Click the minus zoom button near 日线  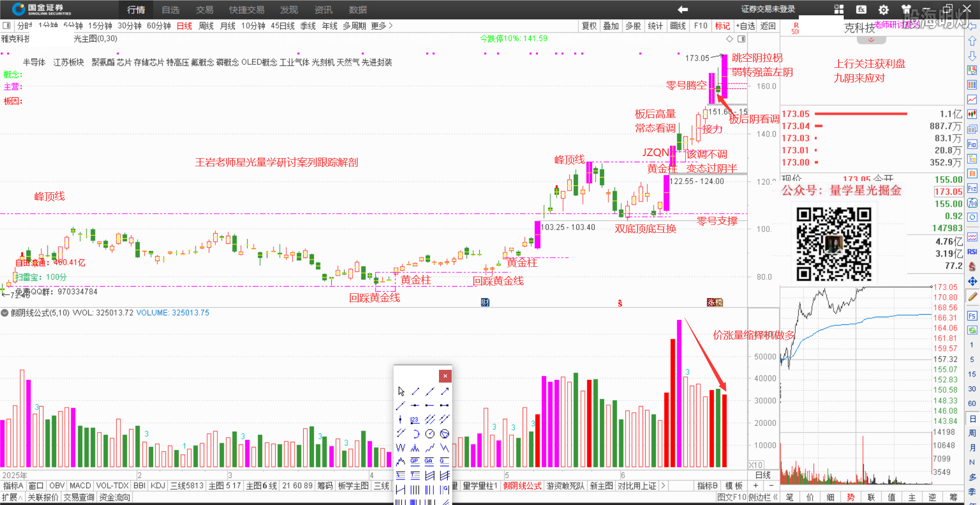click(771, 486)
